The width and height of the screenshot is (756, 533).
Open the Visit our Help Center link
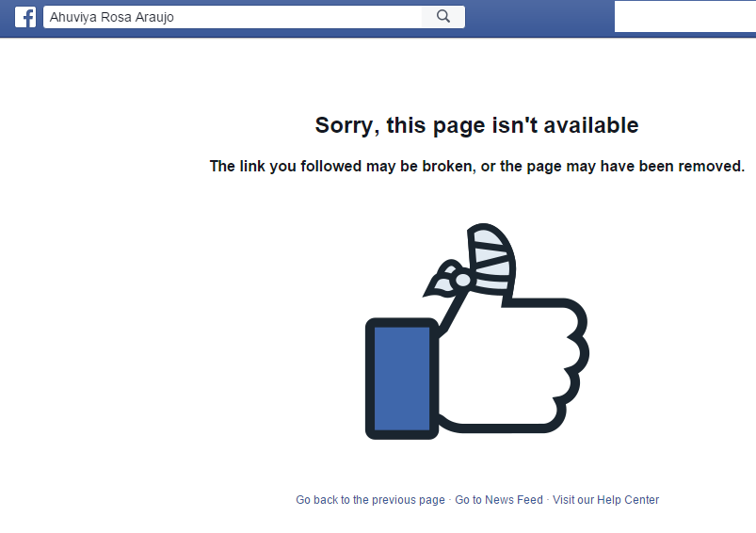(x=605, y=500)
